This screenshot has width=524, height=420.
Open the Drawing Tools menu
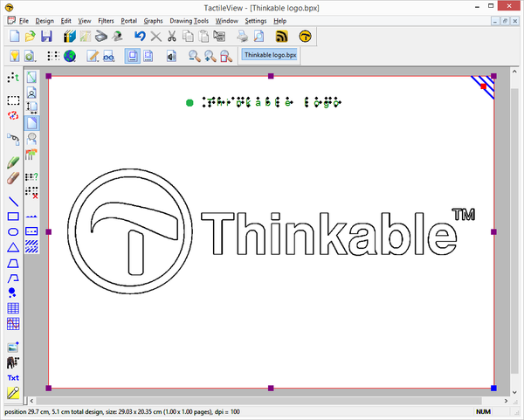point(189,21)
